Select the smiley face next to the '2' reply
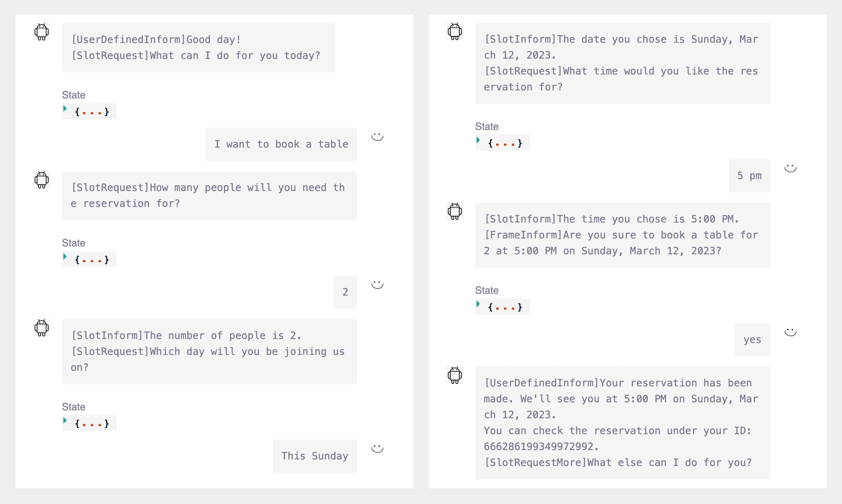The image size is (842, 504). click(377, 285)
